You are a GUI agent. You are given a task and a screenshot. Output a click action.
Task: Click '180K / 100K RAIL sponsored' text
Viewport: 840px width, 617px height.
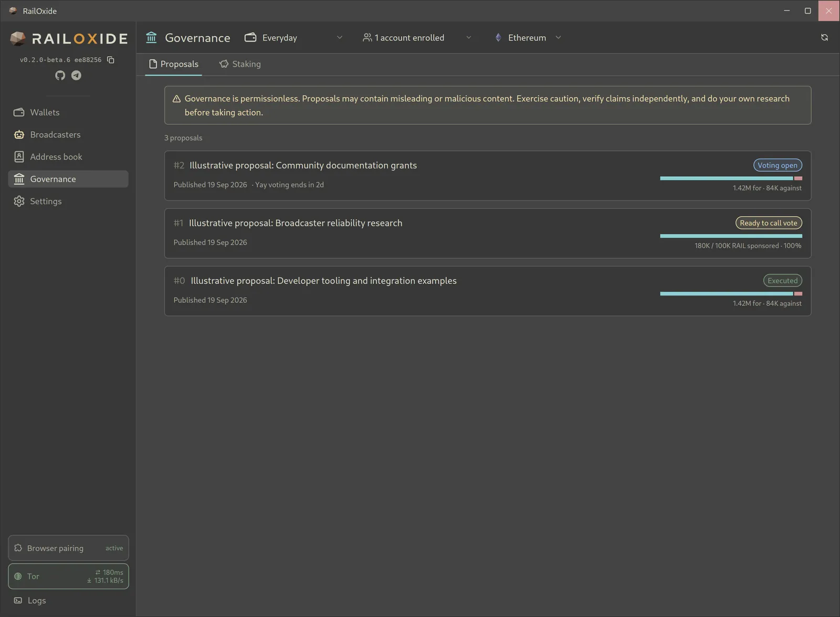[737, 246]
